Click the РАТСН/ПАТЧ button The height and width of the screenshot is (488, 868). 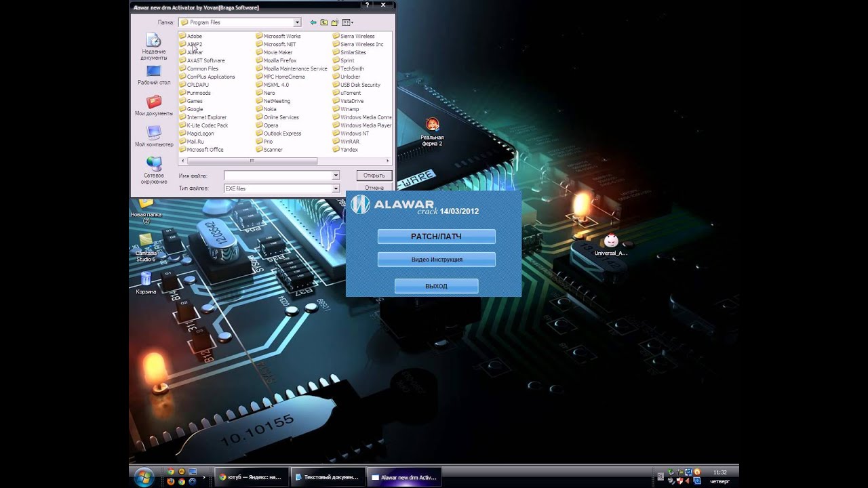436,237
